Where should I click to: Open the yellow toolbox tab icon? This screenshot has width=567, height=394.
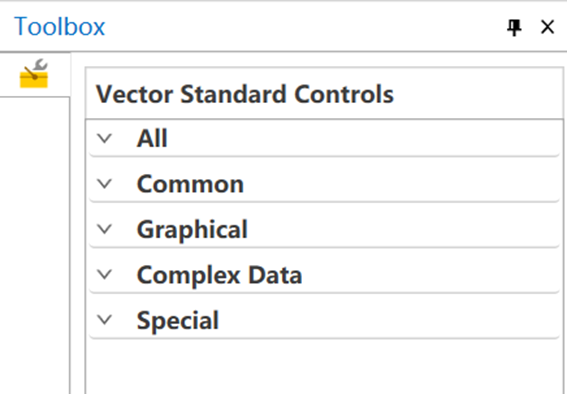(x=34, y=74)
